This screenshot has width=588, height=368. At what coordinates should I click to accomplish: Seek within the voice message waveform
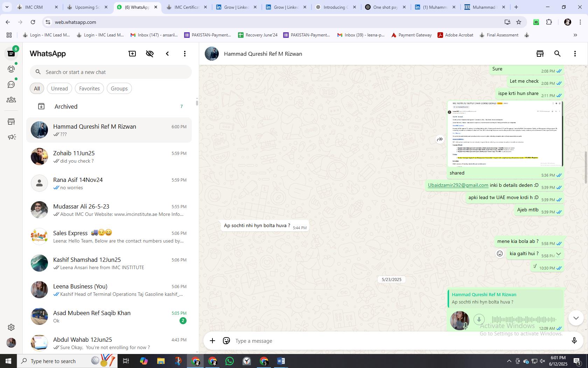click(524, 319)
